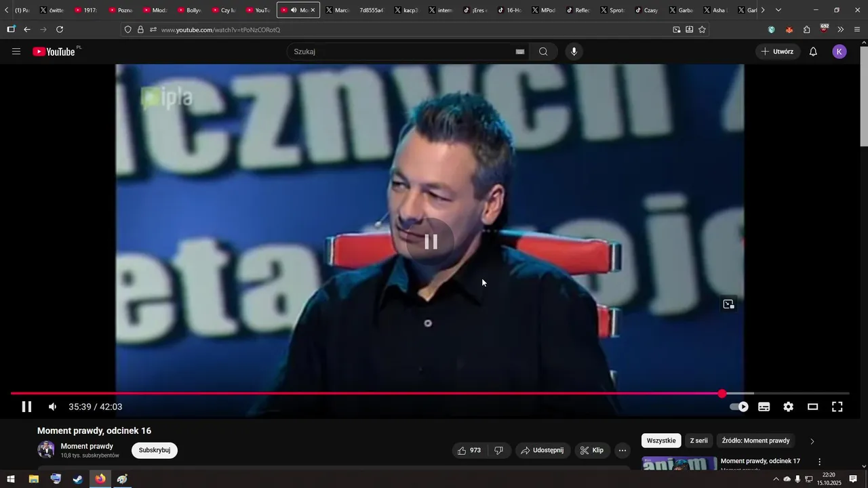Toggle subtitles with the captions button

pos(764,407)
